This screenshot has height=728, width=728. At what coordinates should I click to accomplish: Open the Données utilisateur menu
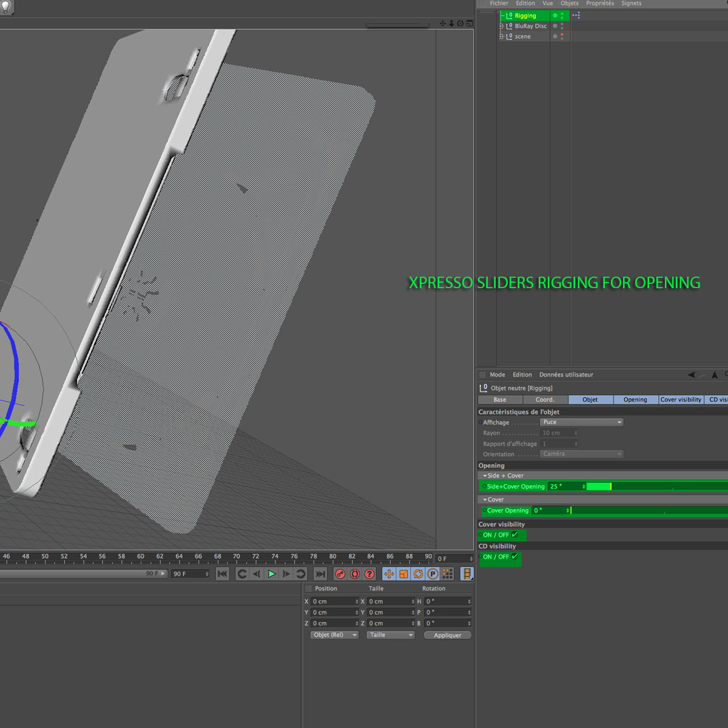pos(566,375)
